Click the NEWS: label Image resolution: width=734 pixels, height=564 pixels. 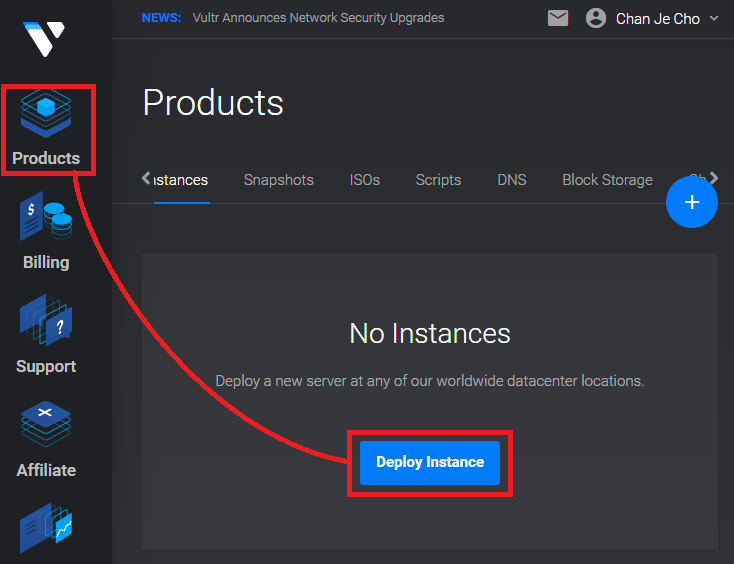(161, 18)
